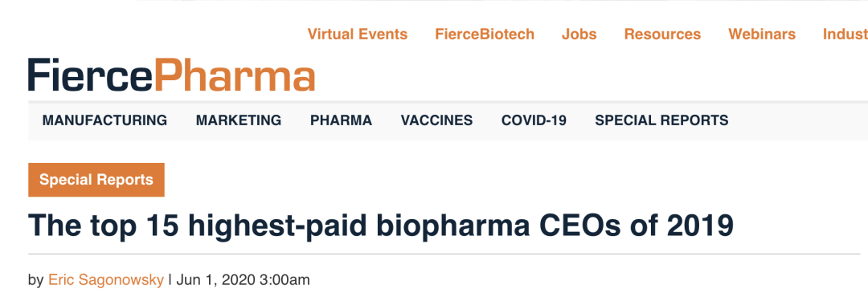Select the Manufacturing menu item
Image resolution: width=868 pixels, height=305 pixels.
(104, 120)
